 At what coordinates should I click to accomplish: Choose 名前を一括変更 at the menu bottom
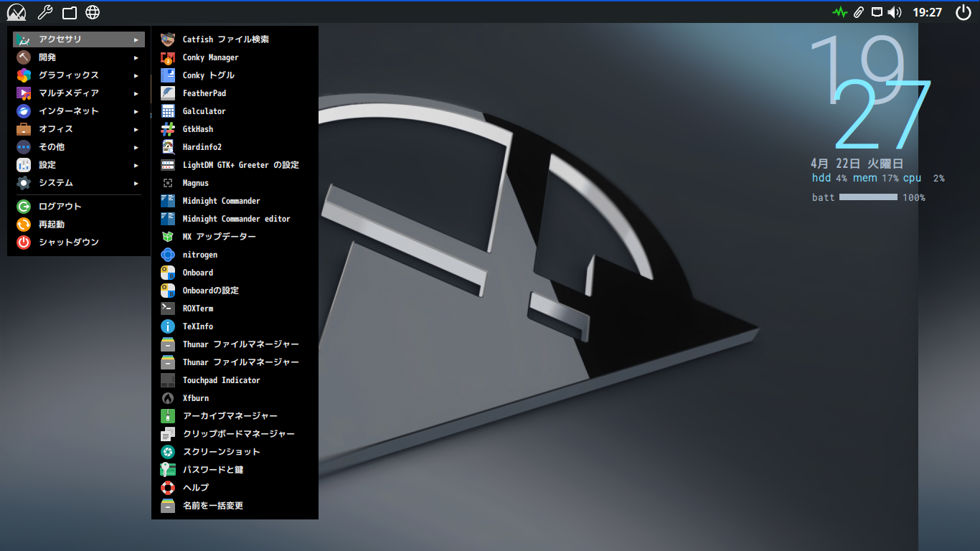(x=235, y=506)
